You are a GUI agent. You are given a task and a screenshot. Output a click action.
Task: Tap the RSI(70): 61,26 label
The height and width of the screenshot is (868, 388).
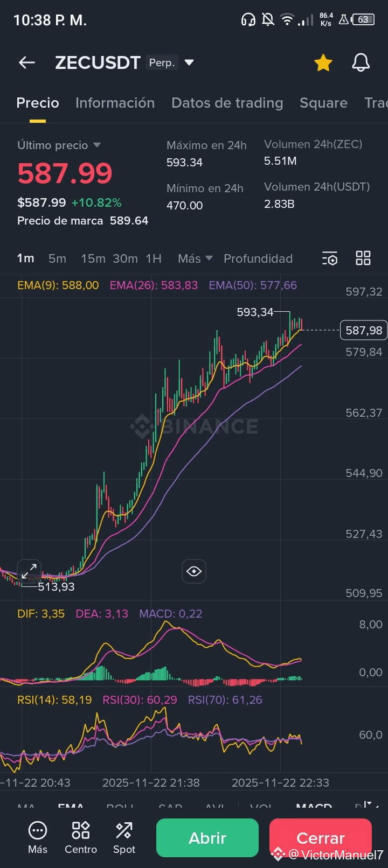[x=225, y=700]
